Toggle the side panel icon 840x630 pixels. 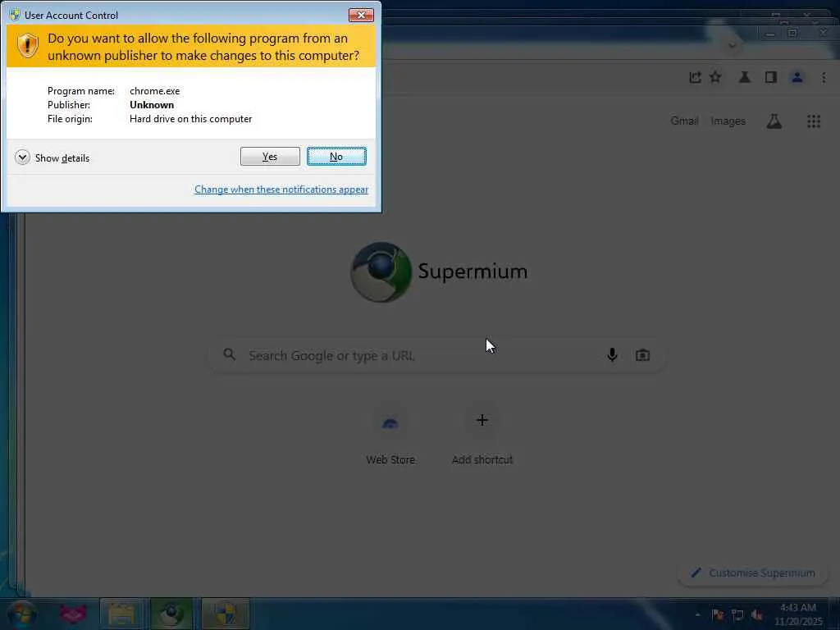(771, 78)
